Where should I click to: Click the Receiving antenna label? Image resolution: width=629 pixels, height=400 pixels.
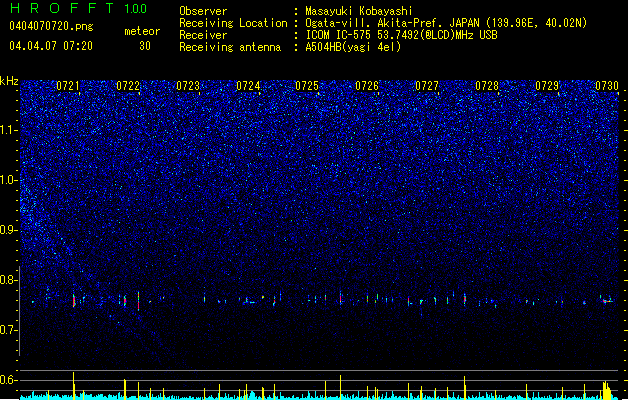point(230,47)
